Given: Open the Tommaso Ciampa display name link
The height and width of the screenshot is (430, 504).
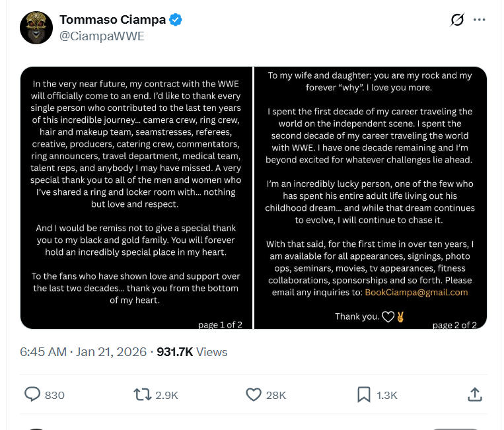Looking at the screenshot, I should (x=112, y=20).
